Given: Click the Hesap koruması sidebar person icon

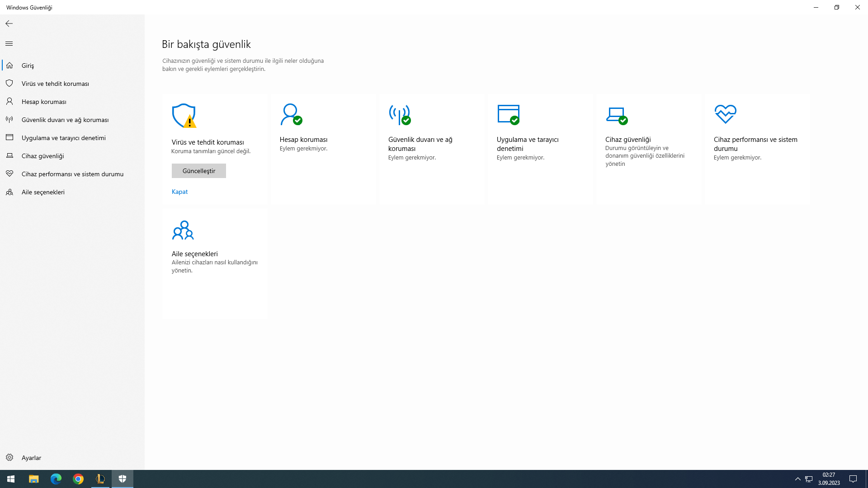Looking at the screenshot, I should coord(9,102).
